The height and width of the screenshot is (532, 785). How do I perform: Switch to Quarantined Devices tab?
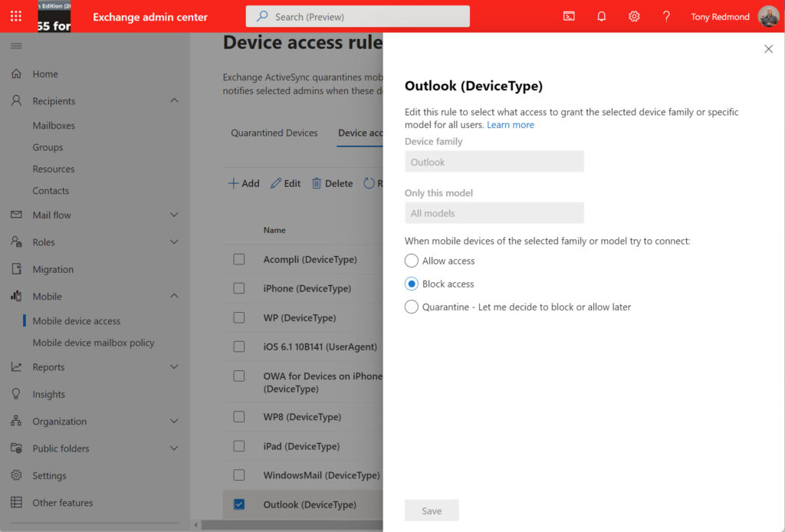274,133
